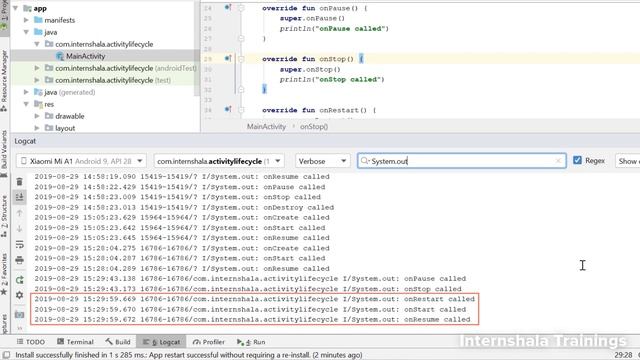640x360 pixels.
Task: Toggle soft-wrap icon in logcat toolbar
Action: [19, 244]
